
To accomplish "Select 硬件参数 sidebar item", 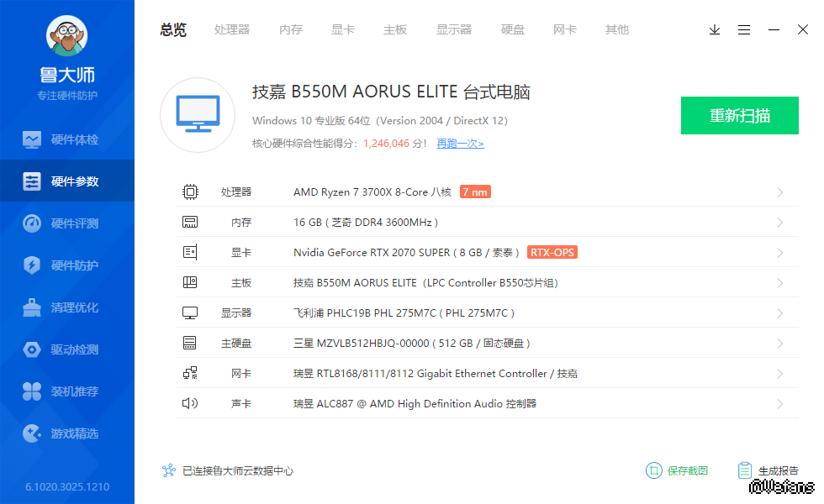I will click(67, 181).
